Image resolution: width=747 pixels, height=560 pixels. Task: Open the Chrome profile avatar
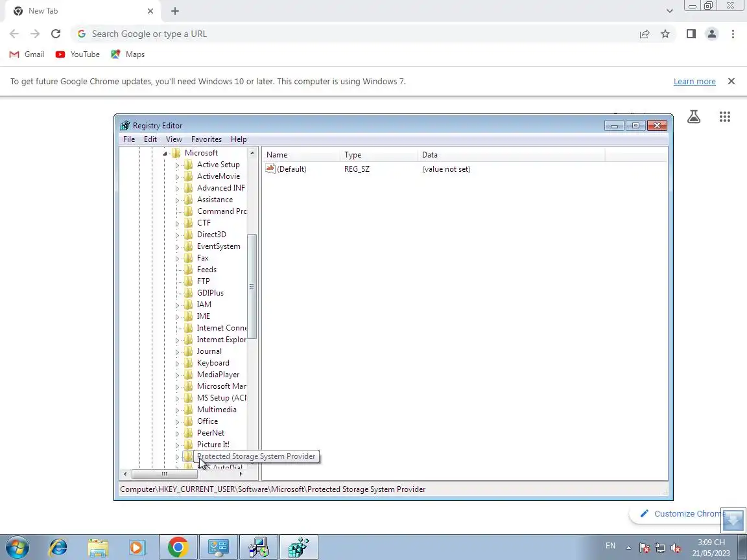pyautogui.click(x=712, y=34)
